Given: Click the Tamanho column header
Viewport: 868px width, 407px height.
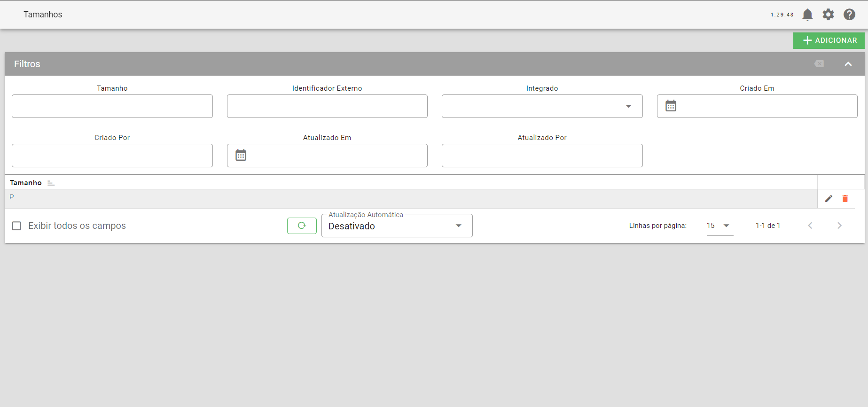Looking at the screenshot, I should (26, 183).
